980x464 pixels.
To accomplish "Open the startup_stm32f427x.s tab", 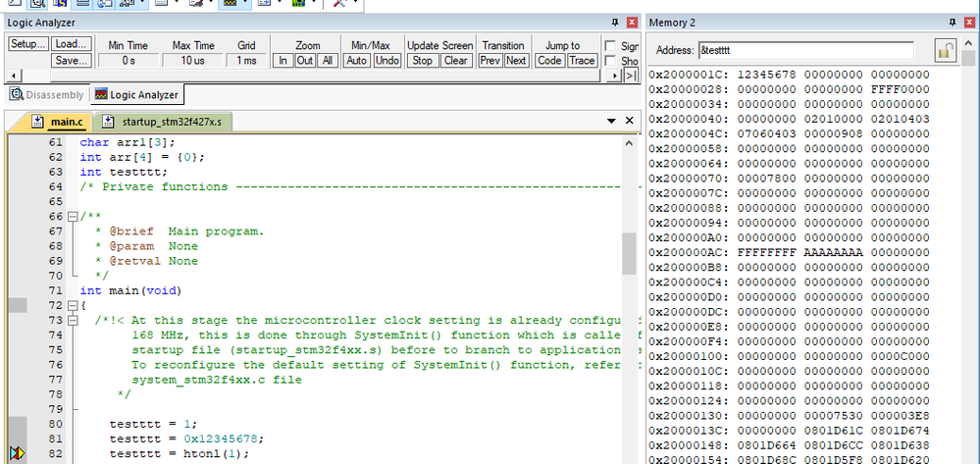I will coord(163,122).
